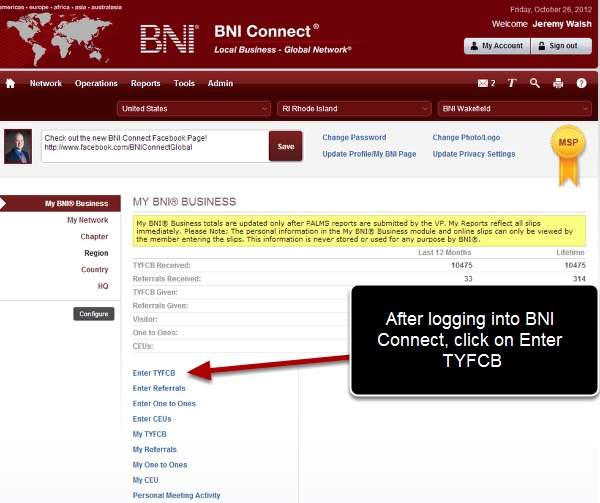The image size is (600, 503).
Task: Click the Enter TYFCB link
Action: pos(154,373)
